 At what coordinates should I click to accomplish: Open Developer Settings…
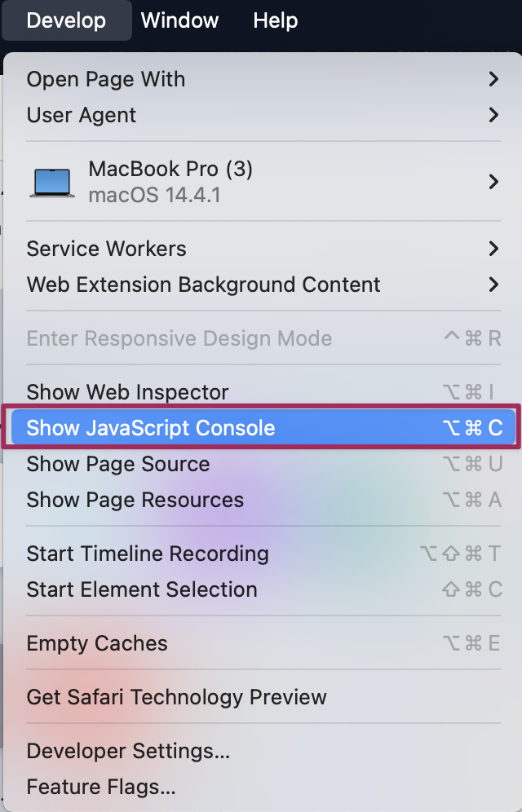click(128, 751)
